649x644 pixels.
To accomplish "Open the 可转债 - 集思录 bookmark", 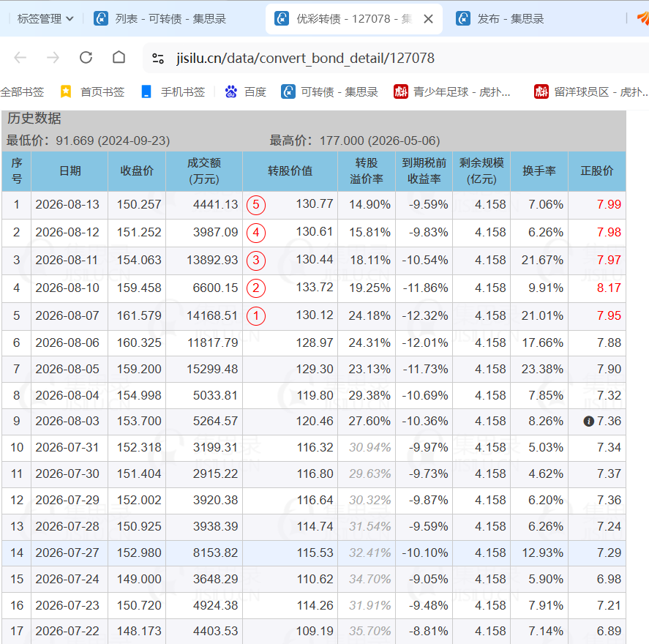I will [x=329, y=92].
